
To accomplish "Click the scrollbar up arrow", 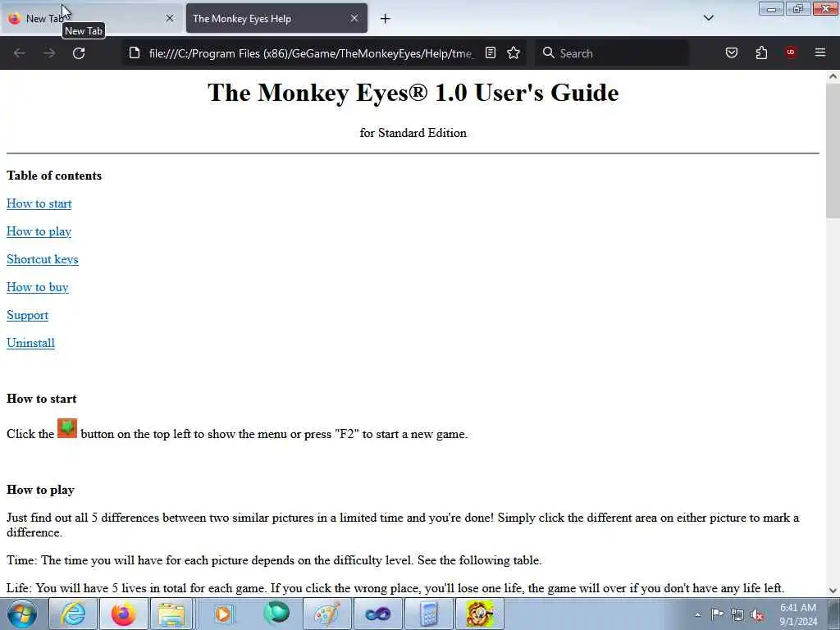I will click(x=833, y=76).
